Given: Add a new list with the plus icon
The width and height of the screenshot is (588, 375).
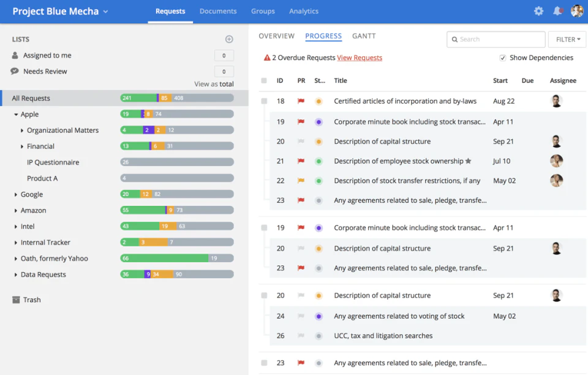Looking at the screenshot, I should tap(229, 39).
